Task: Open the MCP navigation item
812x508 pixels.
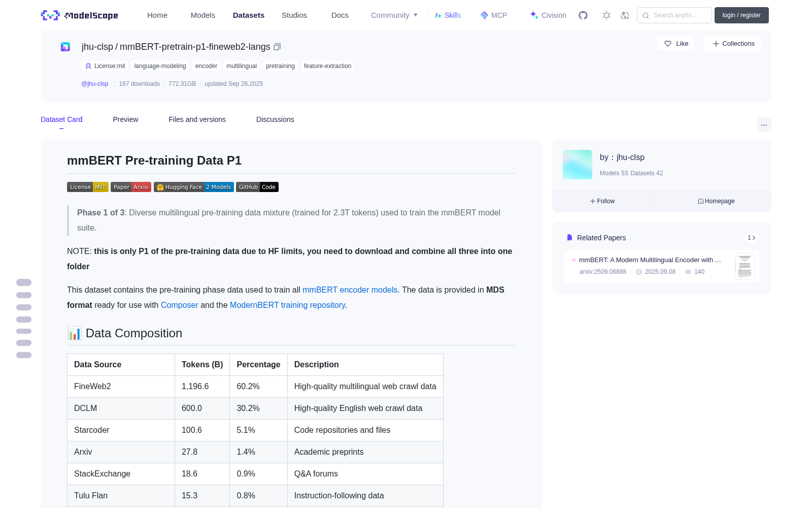Action: point(493,15)
